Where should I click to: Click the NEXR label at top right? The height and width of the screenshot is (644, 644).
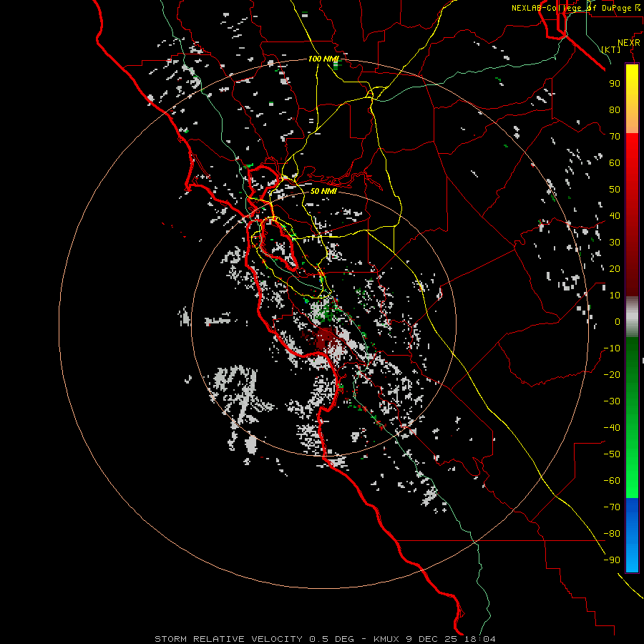(628, 43)
